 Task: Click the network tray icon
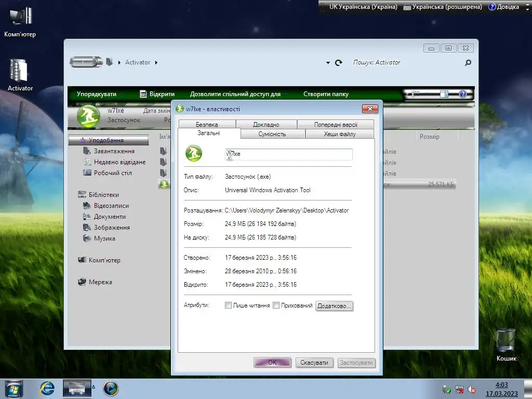point(459,390)
